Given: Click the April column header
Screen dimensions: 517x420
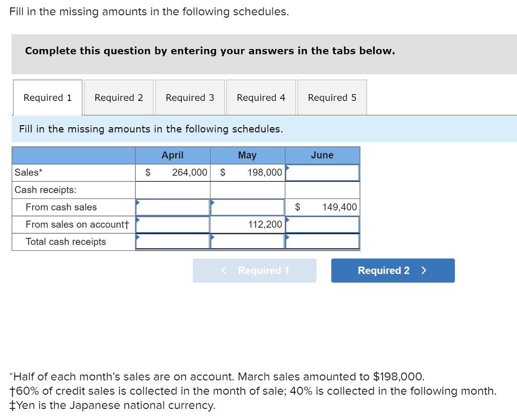Looking at the screenshot, I should click(172, 155).
